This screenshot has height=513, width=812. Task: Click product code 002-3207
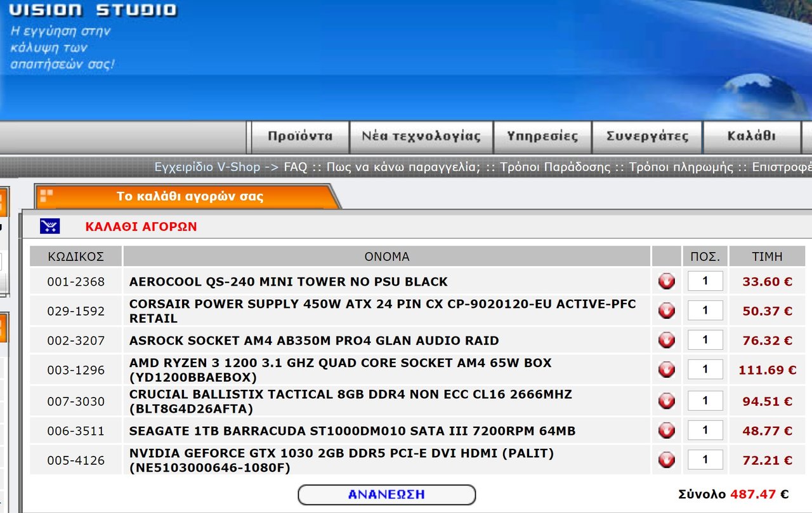coord(76,340)
